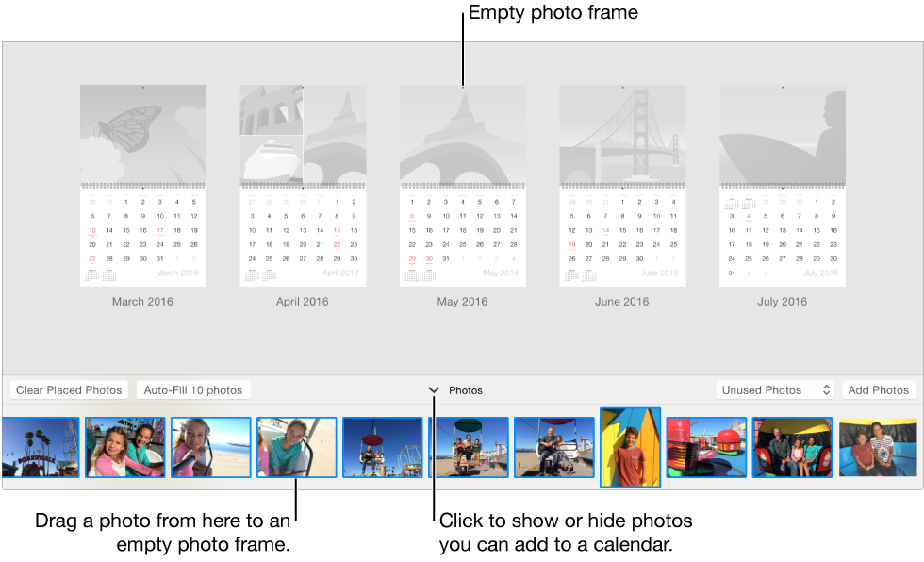Screen dimensions: 924x562
Task: Click the mini calendar icon under the March 2016 page
Action: 91,275
